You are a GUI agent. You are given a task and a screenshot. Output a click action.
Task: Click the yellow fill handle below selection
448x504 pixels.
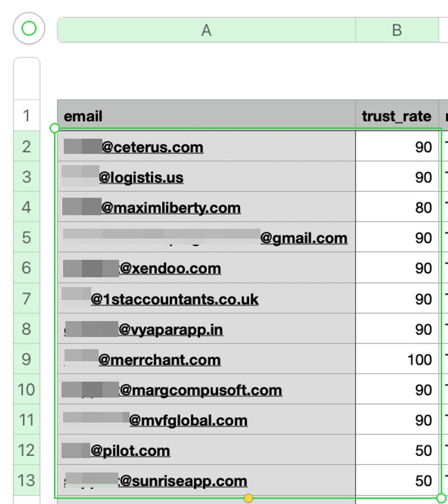tap(248, 498)
